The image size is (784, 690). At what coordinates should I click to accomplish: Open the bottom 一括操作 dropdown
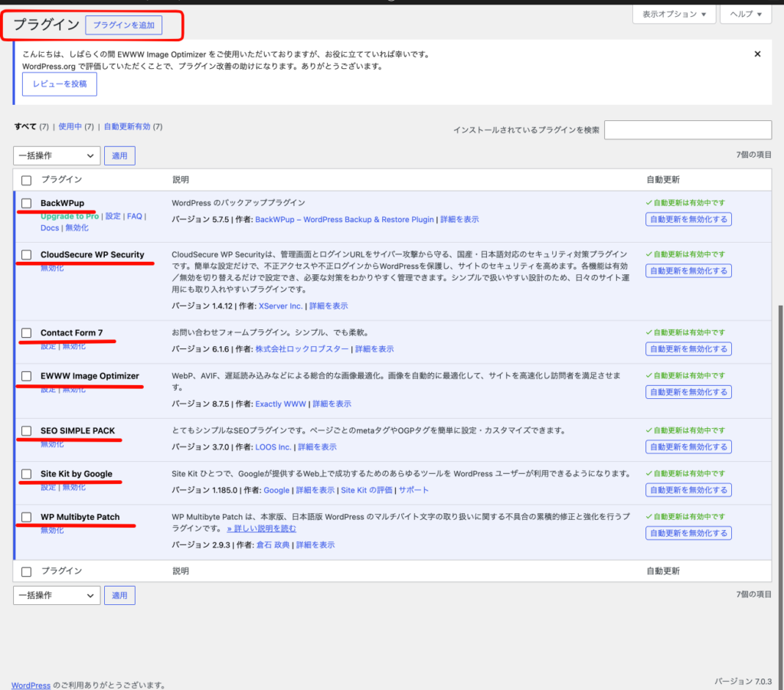pos(57,595)
